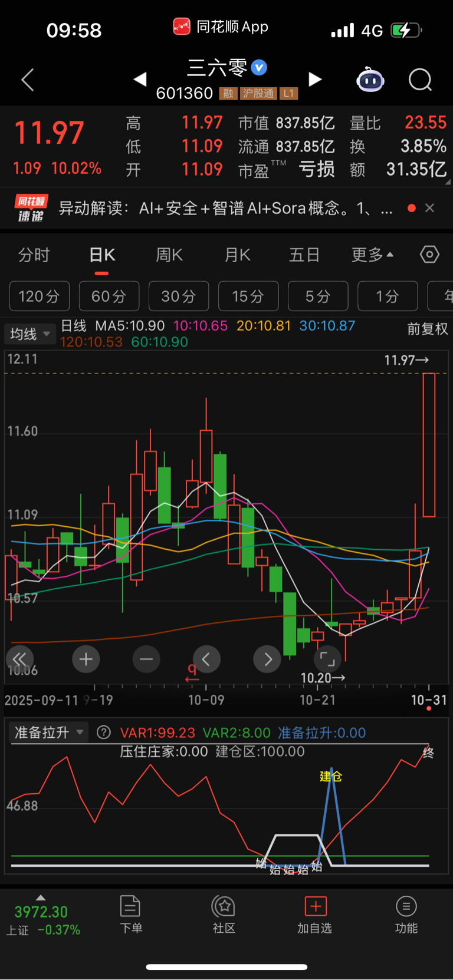This screenshot has width=453, height=980.
Task: Open the hexagon chart settings icon
Action: (429, 255)
